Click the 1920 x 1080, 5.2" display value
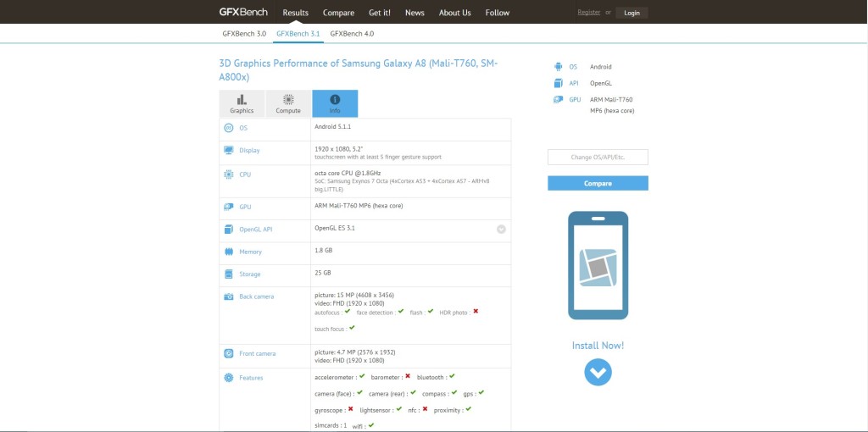 339,149
